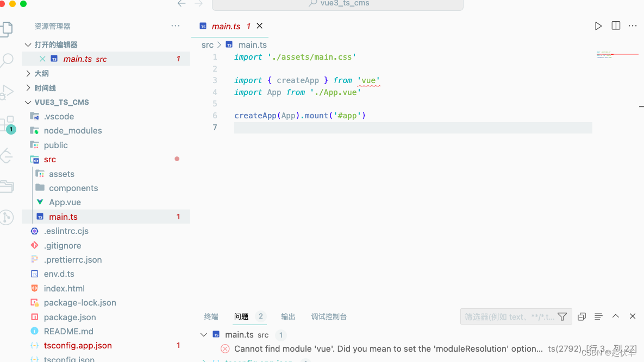Switch to the main.ts editor tab
The height and width of the screenshot is (362, 644).
(226, 26)
